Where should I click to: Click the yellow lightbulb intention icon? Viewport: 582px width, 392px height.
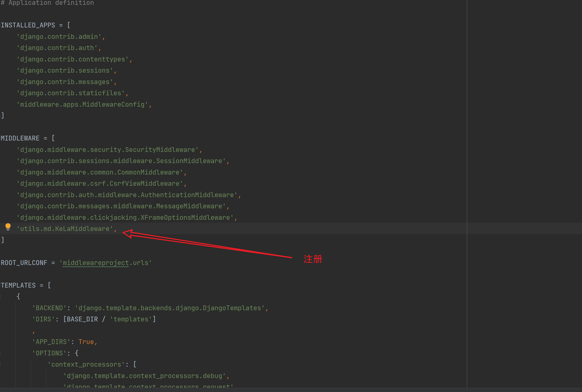click(x=8, y=227)
